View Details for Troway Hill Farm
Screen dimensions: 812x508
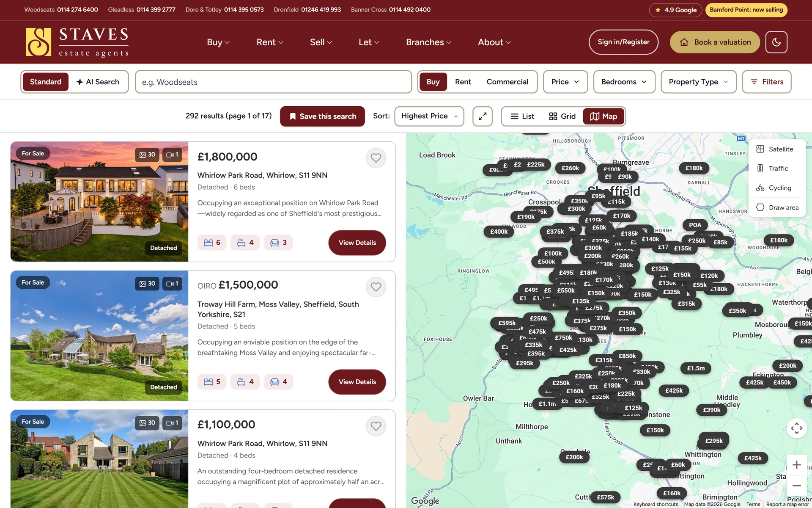357,382
